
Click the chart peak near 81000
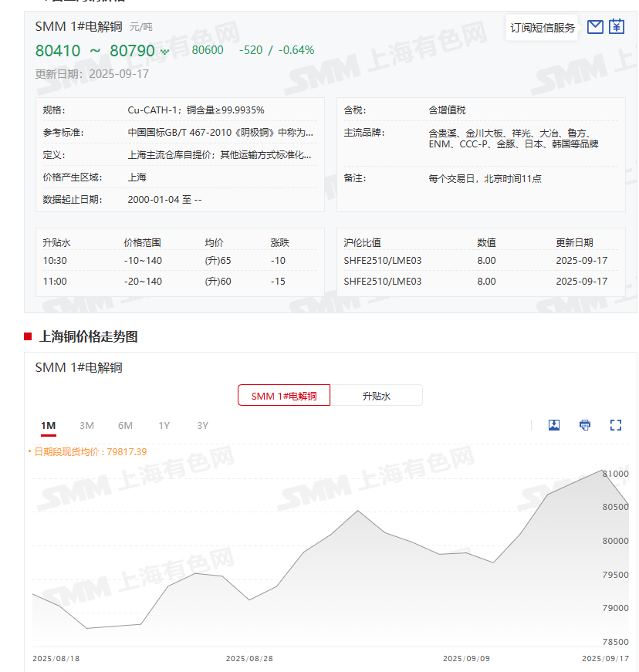coord(603,470)
